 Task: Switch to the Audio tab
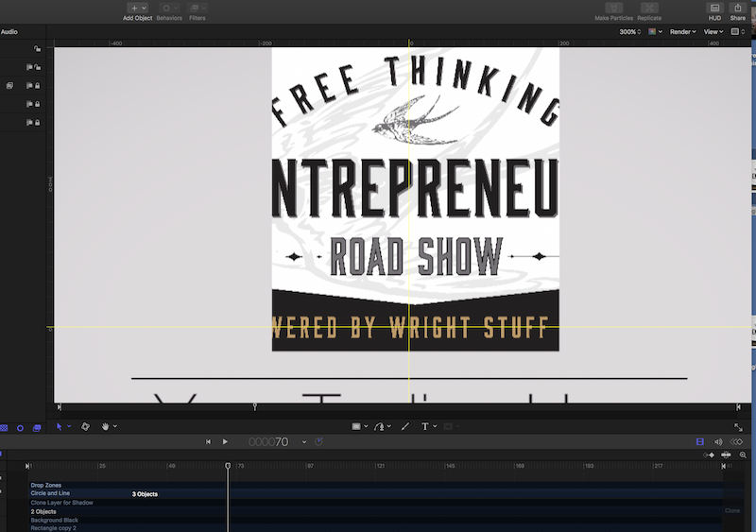point(9,32)
